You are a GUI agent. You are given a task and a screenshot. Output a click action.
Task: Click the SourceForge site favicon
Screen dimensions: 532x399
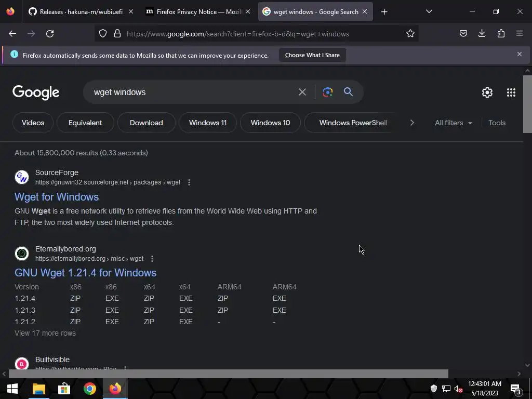click(22, 177)
